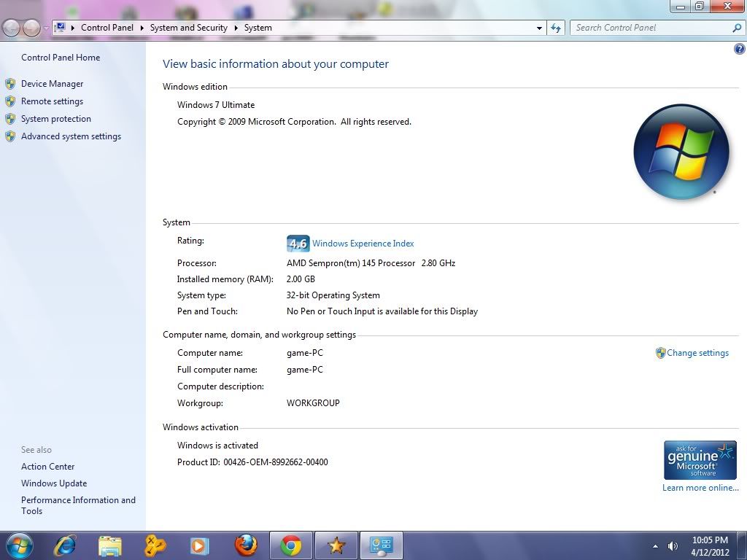747x560 pixels.
Task: Click the Refresh button next to address bar
Action: point(555,28)
